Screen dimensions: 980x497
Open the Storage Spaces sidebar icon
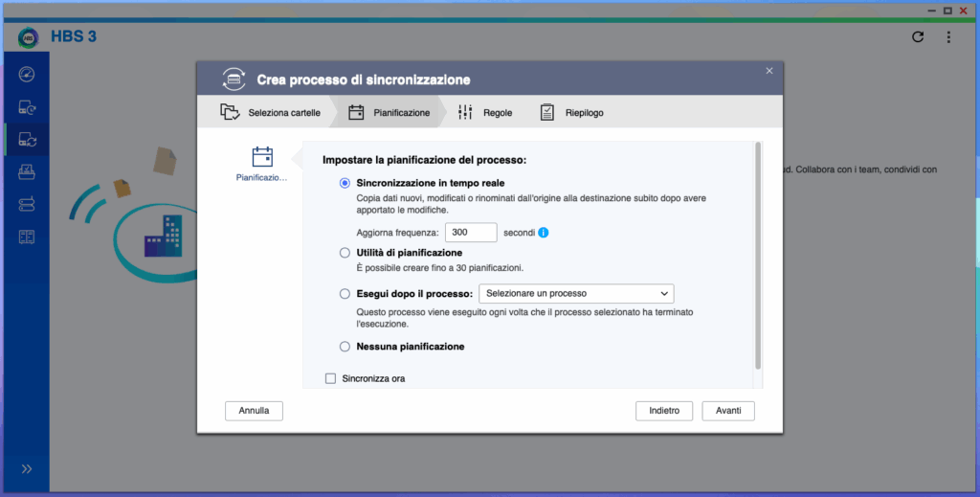pos(27,172)
